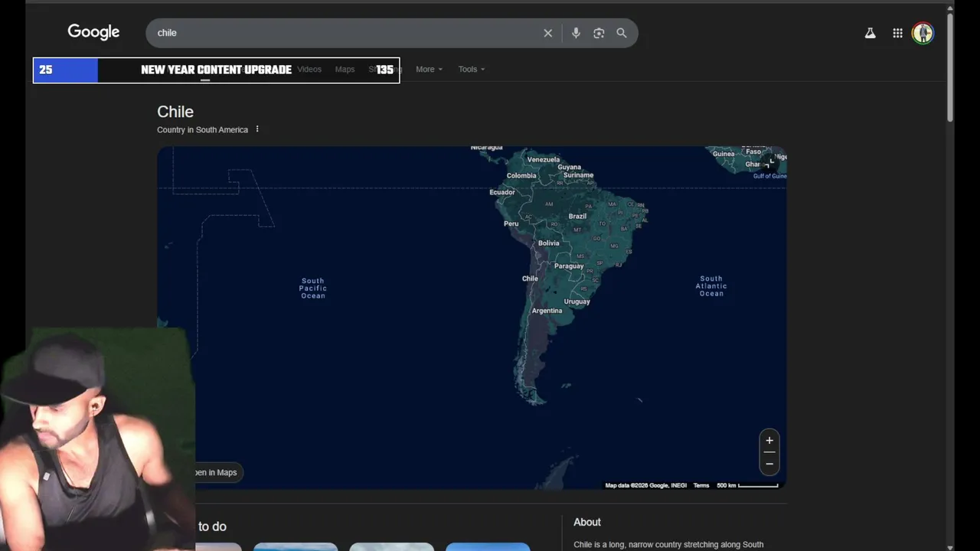Viewport: 980px width, 551px height.
Task: Click the About section heading
Action: [587, 522]
